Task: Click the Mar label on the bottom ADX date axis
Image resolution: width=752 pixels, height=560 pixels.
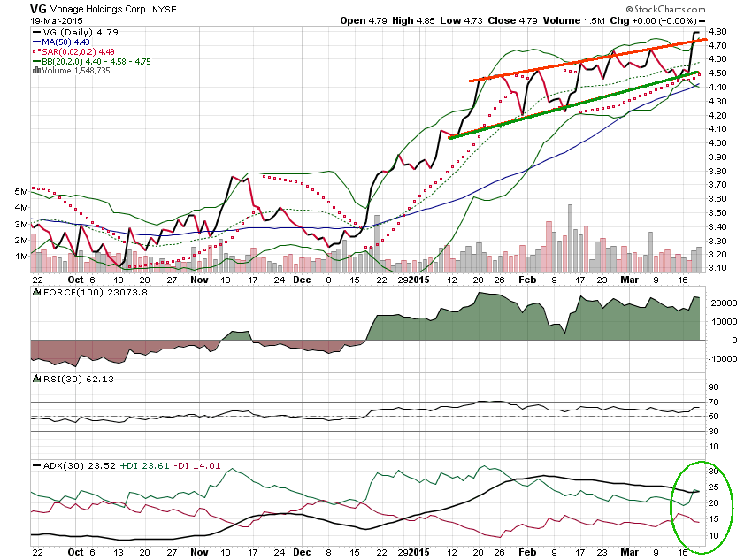Action: point(629,552)
